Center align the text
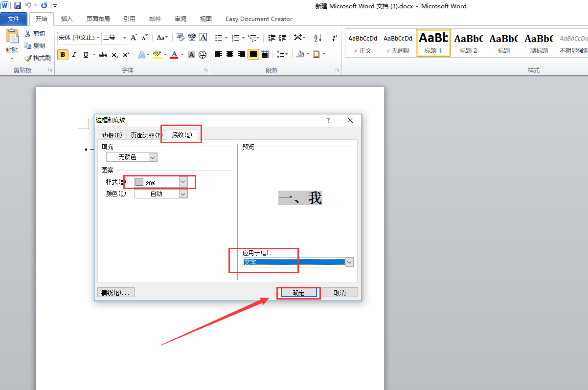This screenshot has width=588, height=390. pyautogui.click(x=230, y=54)
